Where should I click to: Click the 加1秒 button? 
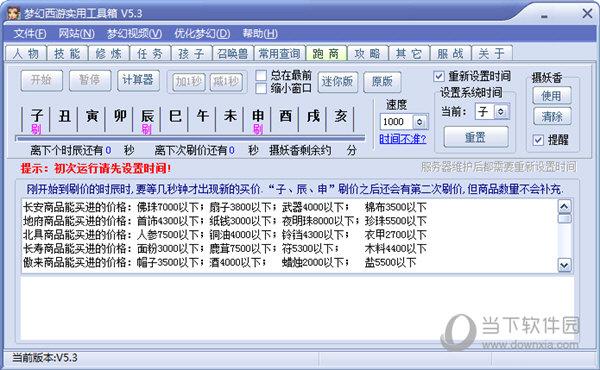(189, 82)
